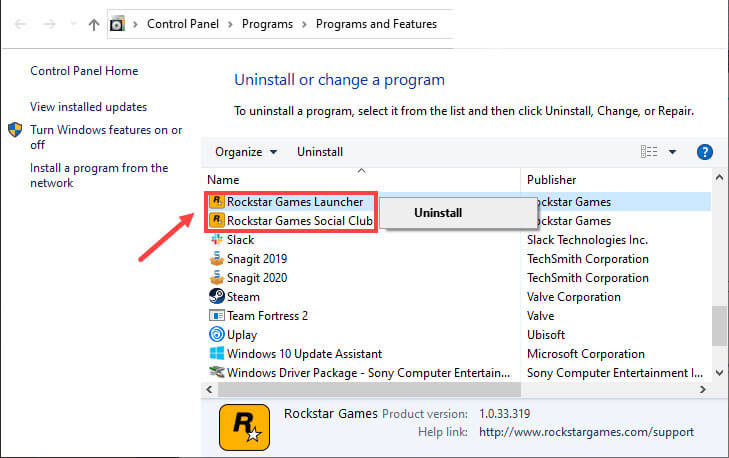Sort list by Publisher column header
729x458 pixels.
point(551,180)
